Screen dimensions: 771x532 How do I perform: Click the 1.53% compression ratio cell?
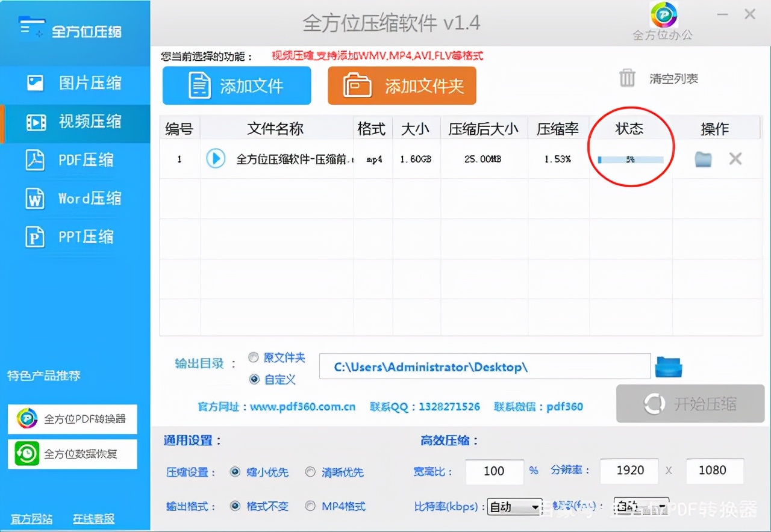(558, 159)
